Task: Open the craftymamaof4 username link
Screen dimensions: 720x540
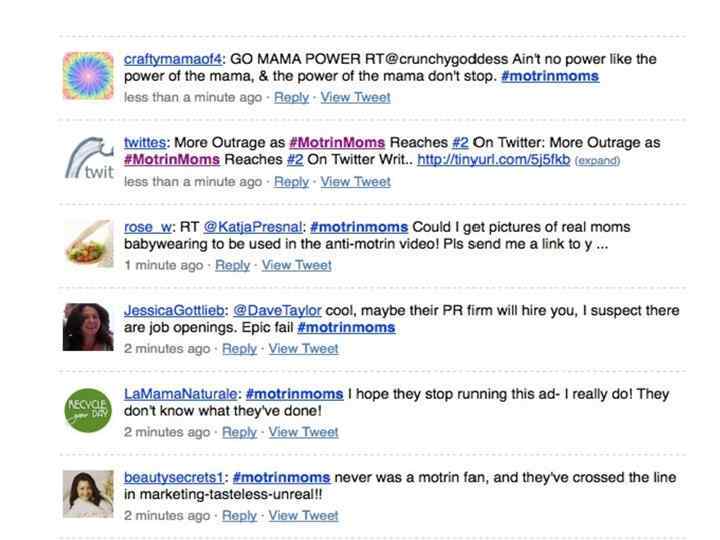Action: [158, 59]
